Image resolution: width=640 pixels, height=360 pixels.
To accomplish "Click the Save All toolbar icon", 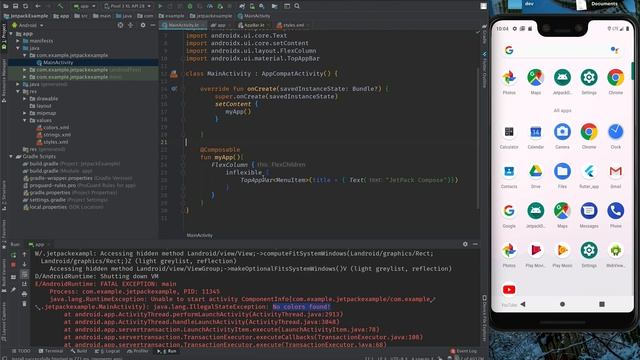I will coord(16,6).
